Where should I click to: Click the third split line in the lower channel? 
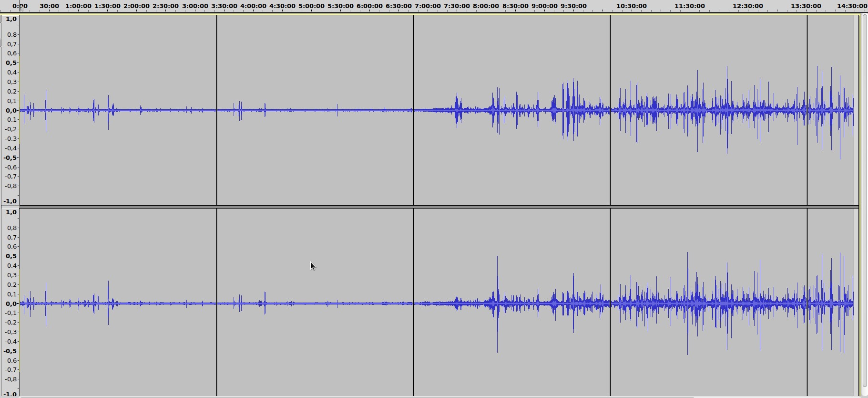point(610,303)
